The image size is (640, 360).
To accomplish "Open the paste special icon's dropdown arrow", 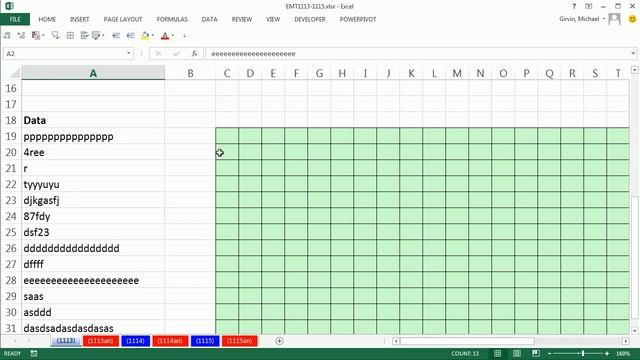I will (x=43, y=36).
